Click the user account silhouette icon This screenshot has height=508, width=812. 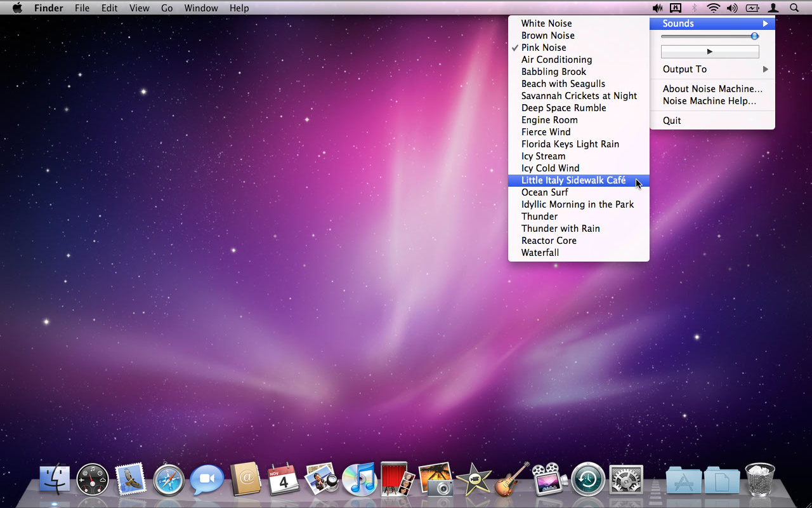coord(773,8)
